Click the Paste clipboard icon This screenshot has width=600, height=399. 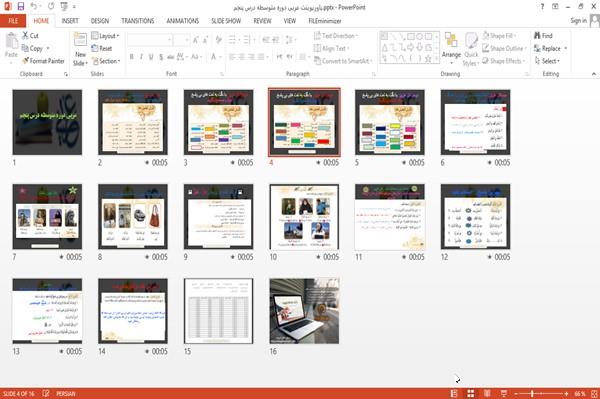[11, 41]
